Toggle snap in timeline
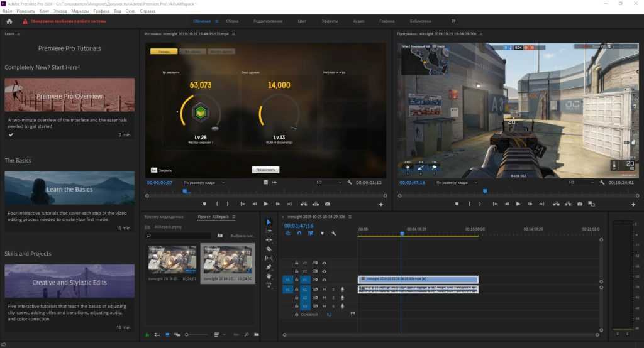 click(299, 233)
